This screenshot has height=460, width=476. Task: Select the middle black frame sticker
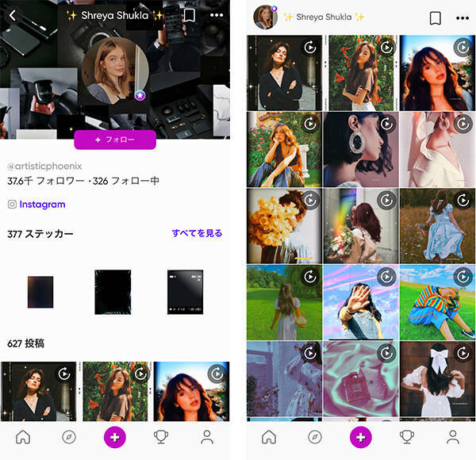tap(113, 292)
